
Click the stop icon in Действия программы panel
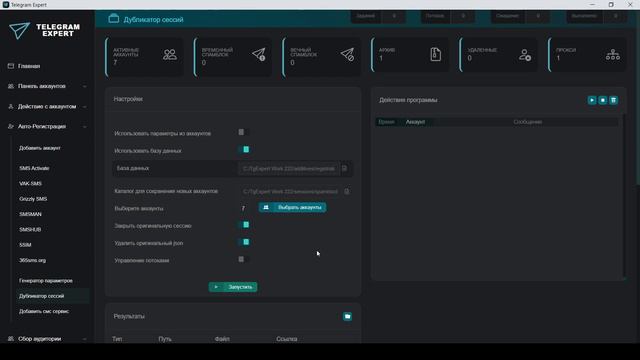(x=602, y=100)
